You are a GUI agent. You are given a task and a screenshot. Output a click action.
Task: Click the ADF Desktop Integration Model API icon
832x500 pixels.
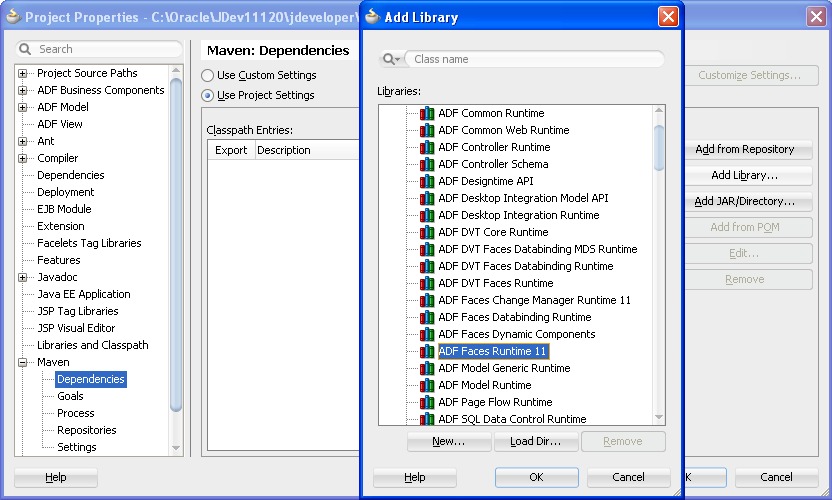pyautogui.click(x=427, y=198)
